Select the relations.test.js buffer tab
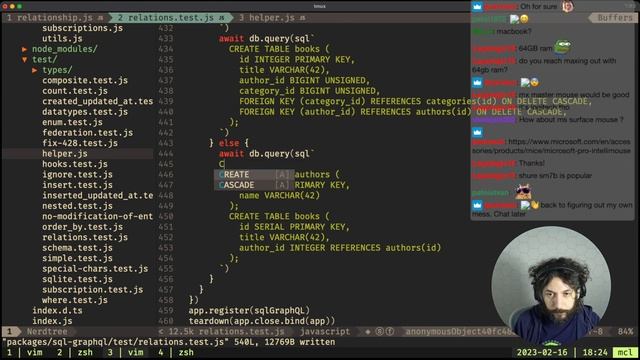The height and width of the screenshot is (360, 640). pyautogui.click(x=171, y=18)
